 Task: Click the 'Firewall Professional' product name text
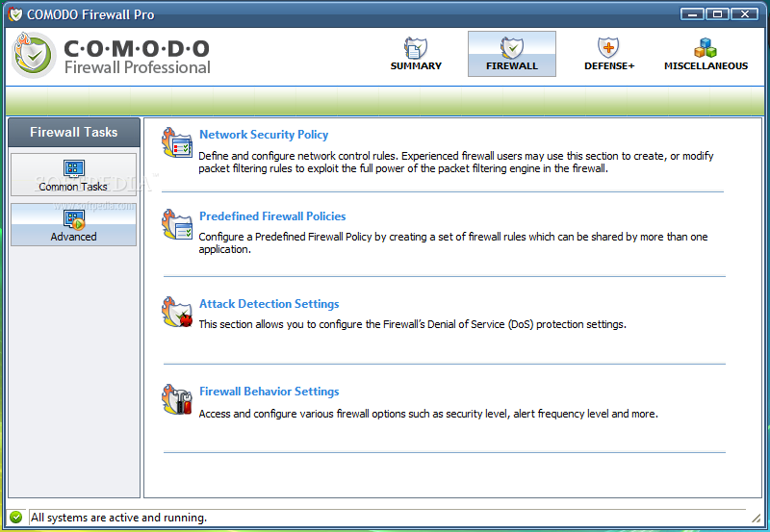[x=138, y=67]
